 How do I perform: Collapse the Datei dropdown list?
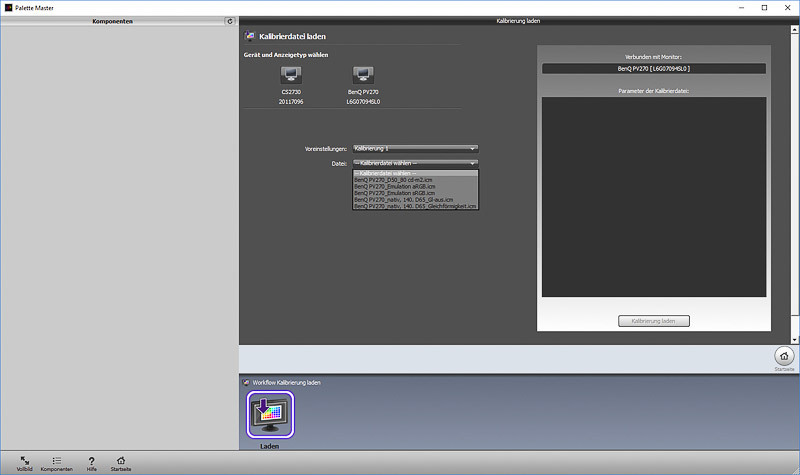(x=415, y=162)
